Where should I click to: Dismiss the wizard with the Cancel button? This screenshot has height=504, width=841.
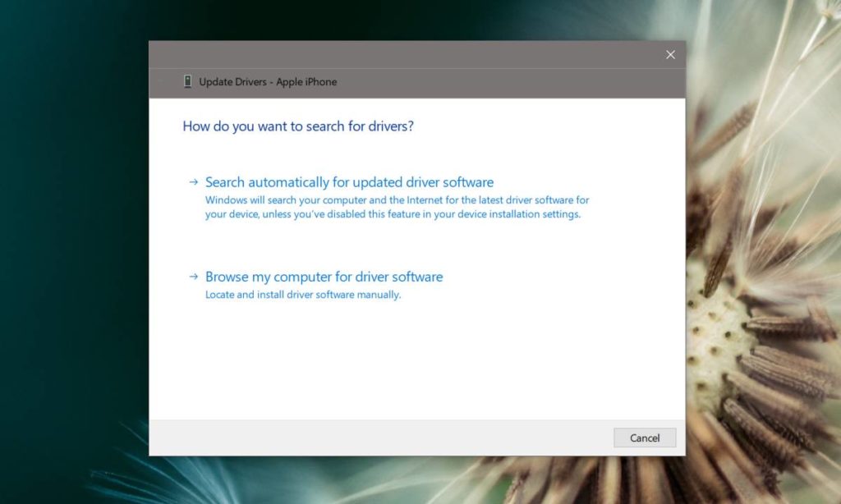tap(645, 438)
